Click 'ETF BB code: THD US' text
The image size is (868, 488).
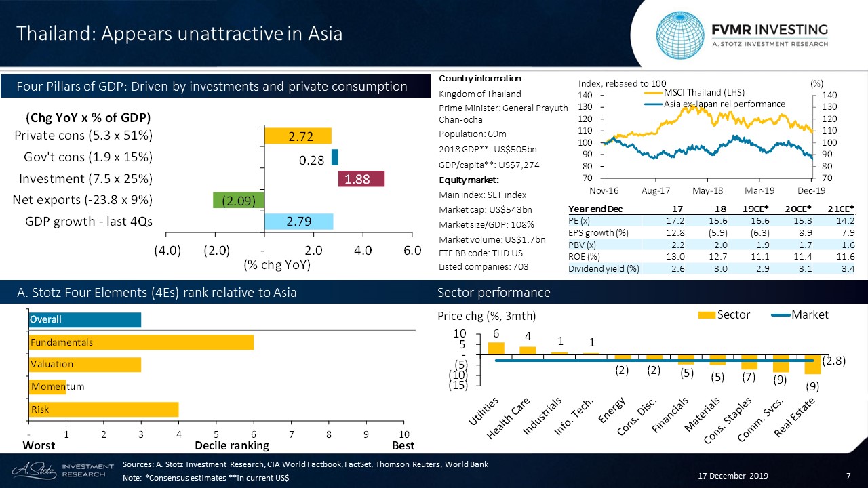[481, 253]
